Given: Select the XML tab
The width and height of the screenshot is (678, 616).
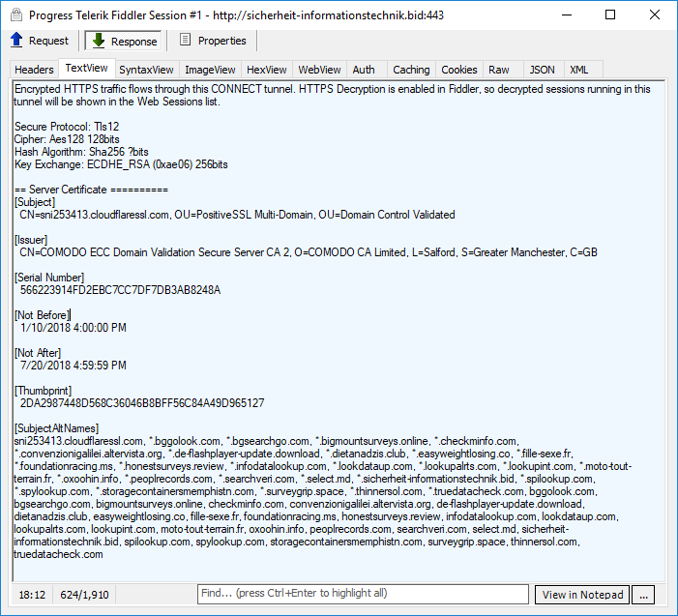Looking at the screenshot, I should [579, 70].
